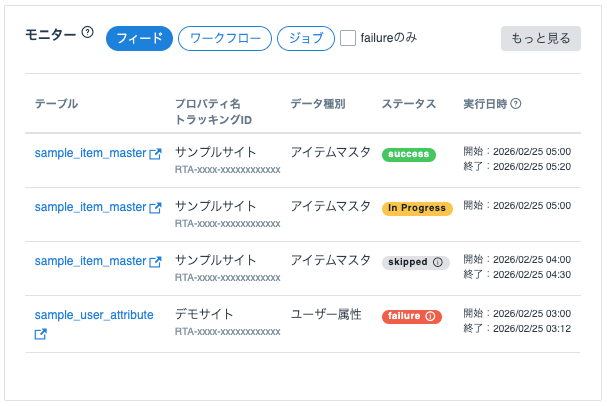
Task: Open help icon beside 実行日時 header
Action: [516, 104]
